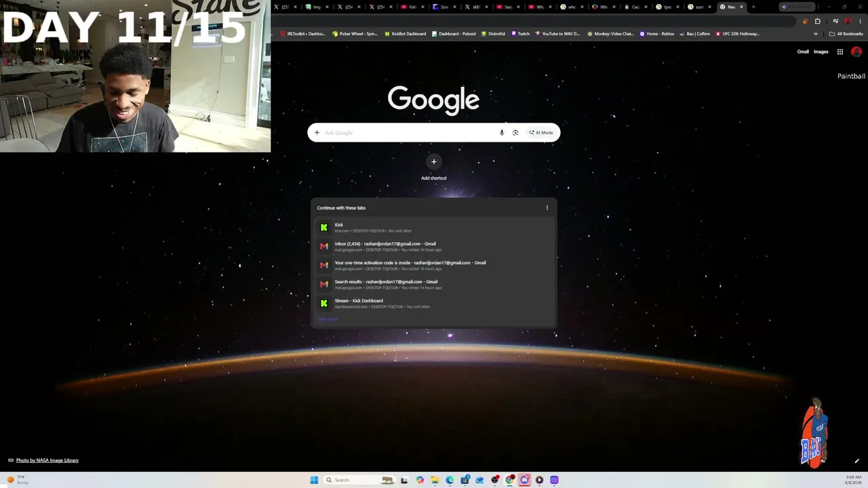The width and height of the screenshot is (868, 488).
Task: Open the 'Your one-time activation code is inside' row
Action: [434, 265]
